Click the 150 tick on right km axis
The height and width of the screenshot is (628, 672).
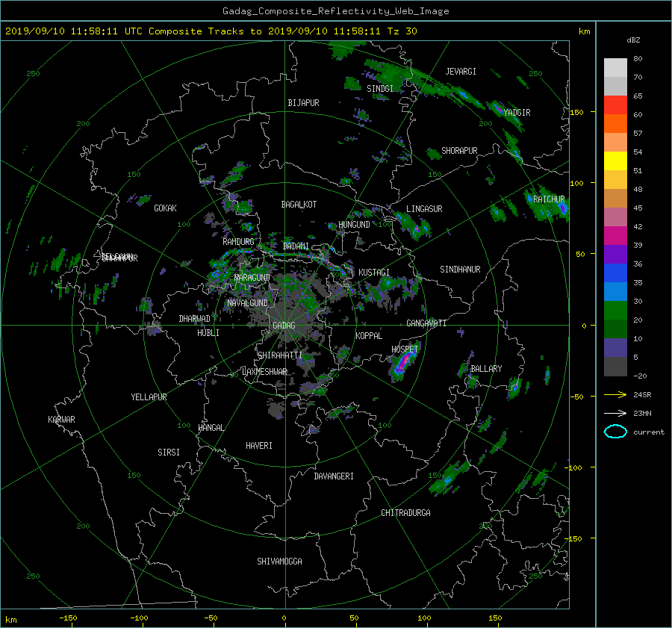tap(577, 112)
